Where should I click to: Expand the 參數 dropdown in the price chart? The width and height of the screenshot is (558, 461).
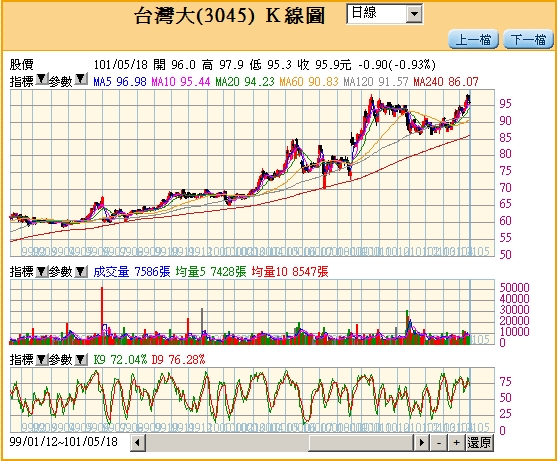[81, 79]
